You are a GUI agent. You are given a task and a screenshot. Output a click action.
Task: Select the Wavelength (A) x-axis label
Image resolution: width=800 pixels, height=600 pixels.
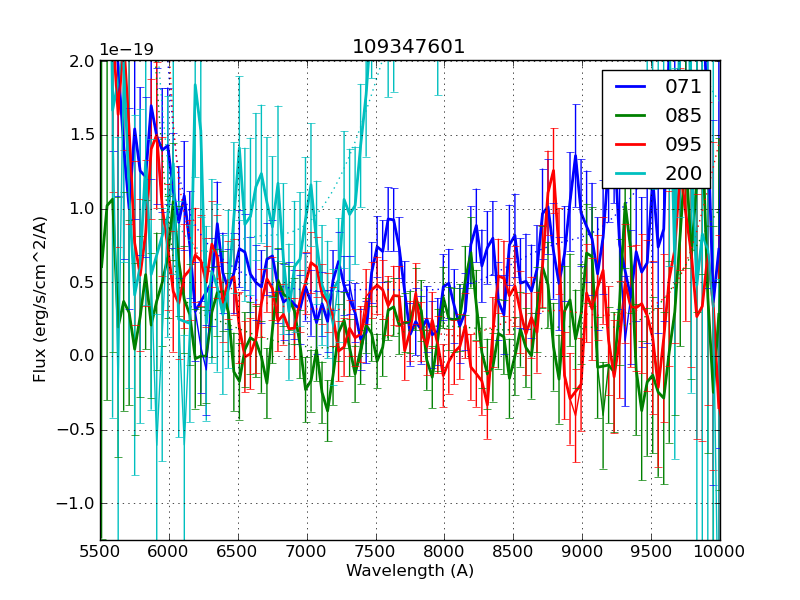point(409,571)
